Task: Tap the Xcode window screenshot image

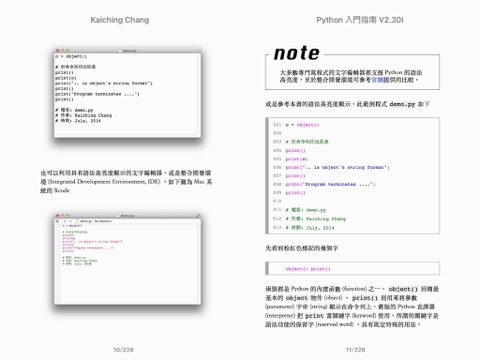Action: 128,259
